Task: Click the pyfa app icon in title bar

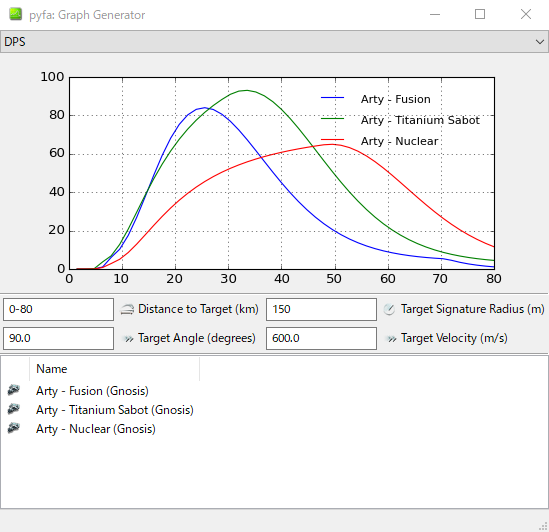Action: tap(15, 14)
